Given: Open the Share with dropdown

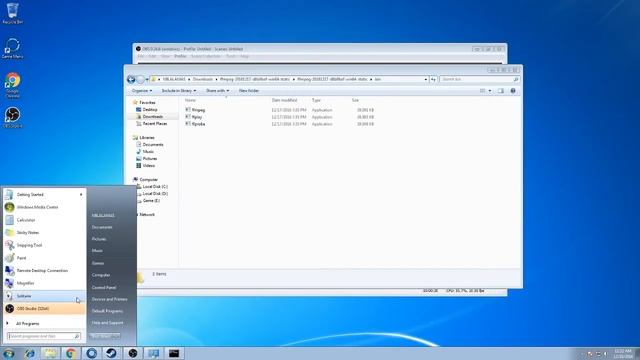Looking at the screenshot, I should (x=217, y=91).
